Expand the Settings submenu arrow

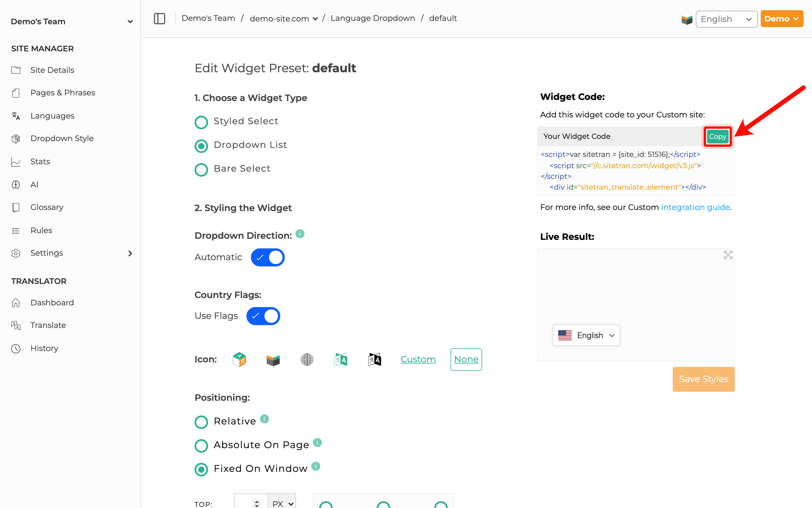coord(130,253)
